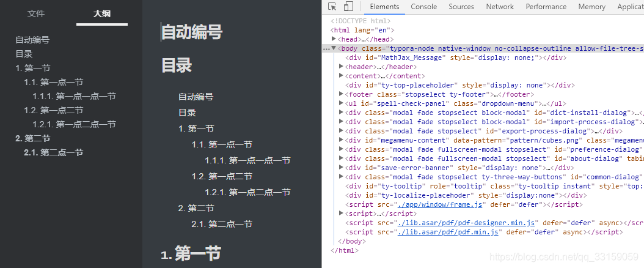Screen dimensions: 644x268
Task: Select '1.2. 第一点二节' in outline sidebar
Action: click(53, 110)
